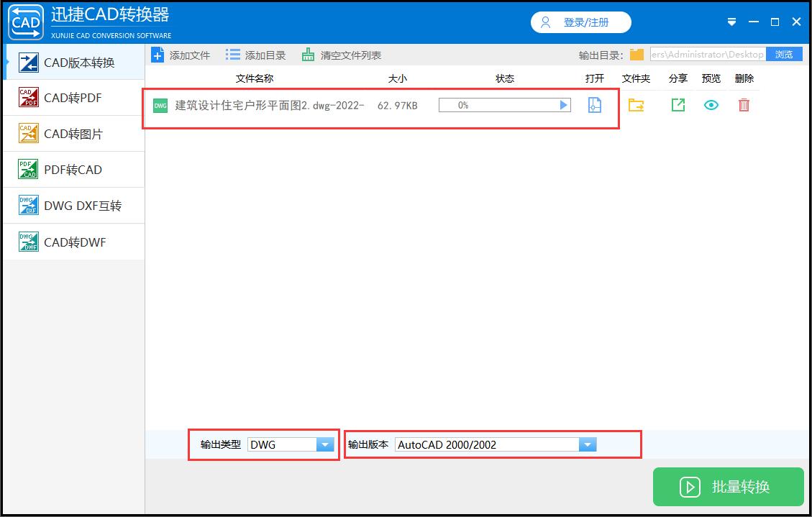Preview the drawing with the eye icon
Viewport: 812px width, 517px height.
pyautogui.click(x=711, y=105)
